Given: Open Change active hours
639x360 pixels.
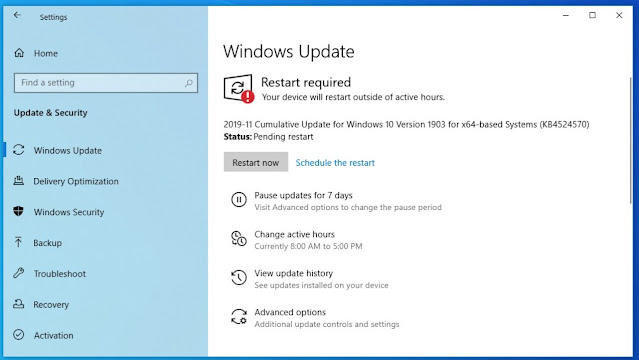Looking at the screenshot, I should (x=294, y=234).
